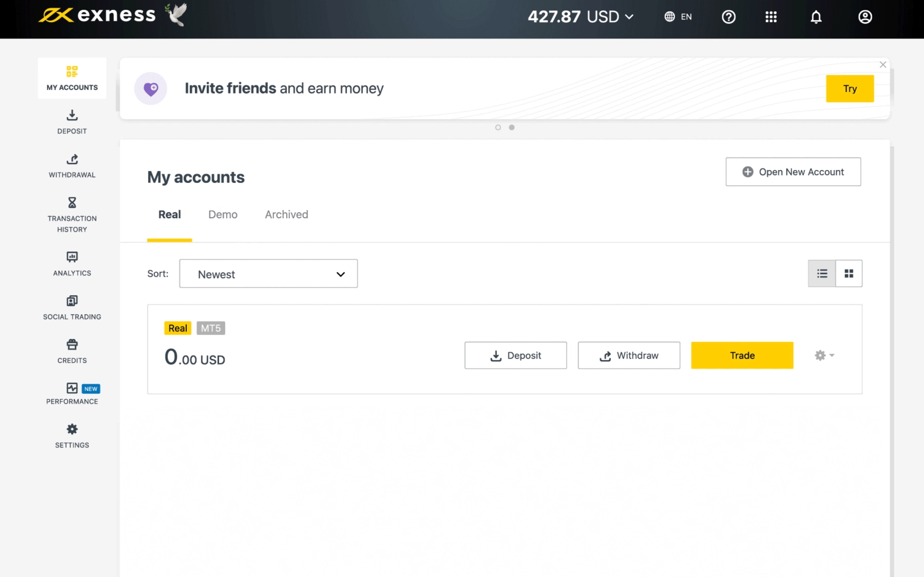Click the Exness logo
This screenshot has width=924, height=577.
point(97,15)
